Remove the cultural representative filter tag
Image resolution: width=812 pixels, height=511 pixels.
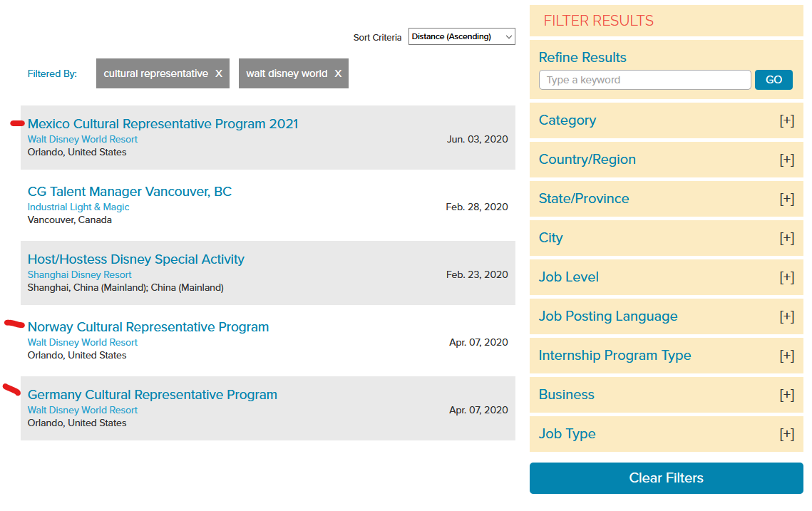[x=219, y=73]
